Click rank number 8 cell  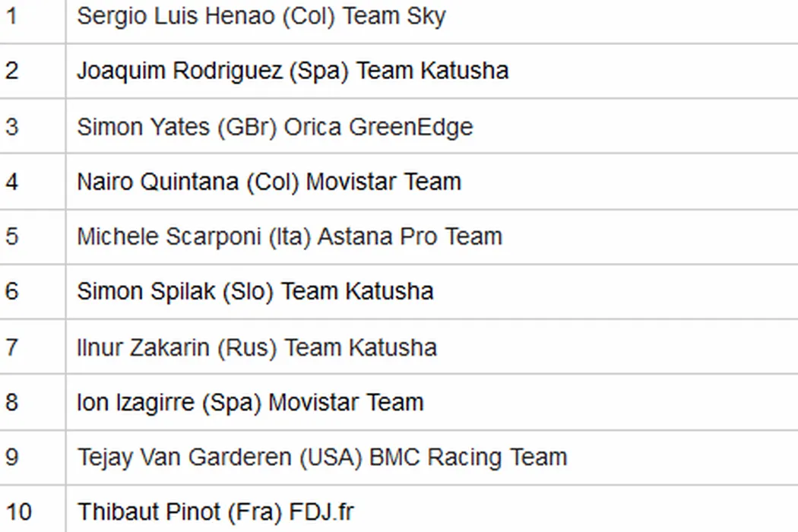point(11,402)
